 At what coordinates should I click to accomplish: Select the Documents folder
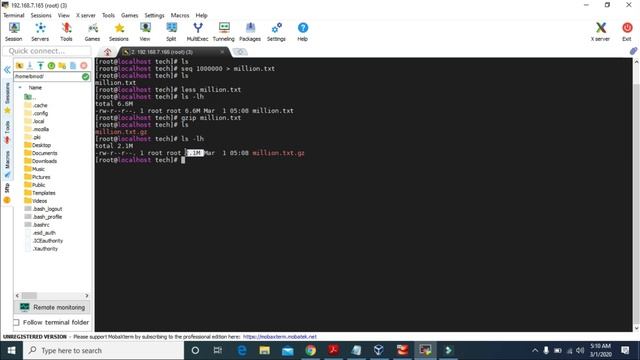[41, 153]
